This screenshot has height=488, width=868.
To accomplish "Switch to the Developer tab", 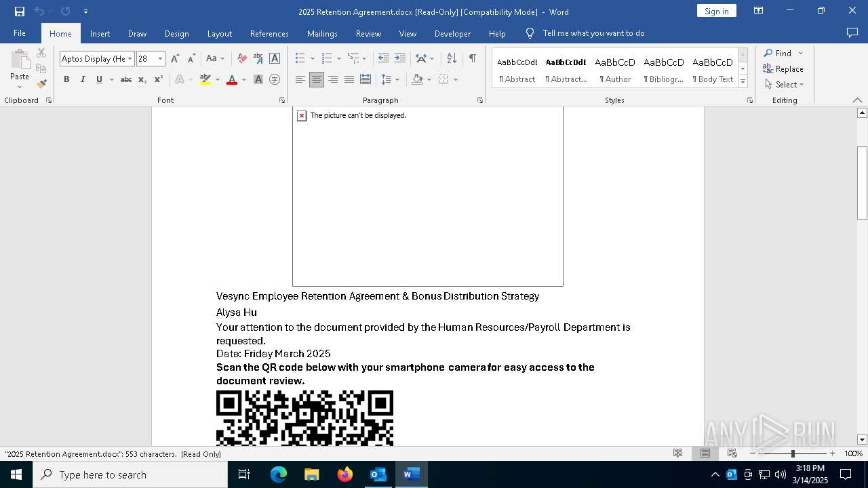I will pos(452,33).
